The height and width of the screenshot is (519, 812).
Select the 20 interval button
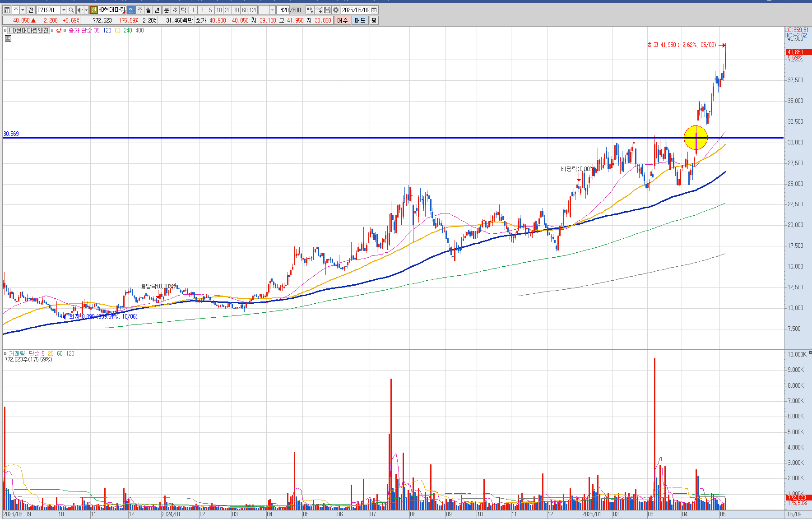tap(227, 10)
